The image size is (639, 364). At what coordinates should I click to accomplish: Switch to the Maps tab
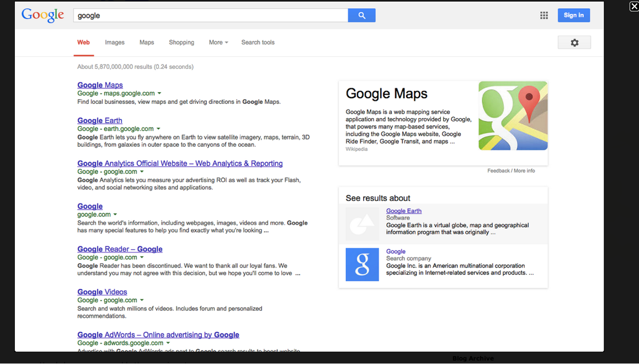pos(147,42)
